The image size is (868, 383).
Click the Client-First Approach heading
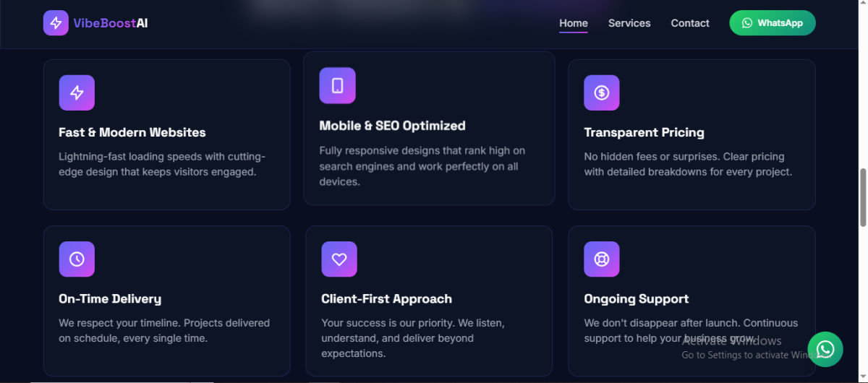(x=386, y=298)
